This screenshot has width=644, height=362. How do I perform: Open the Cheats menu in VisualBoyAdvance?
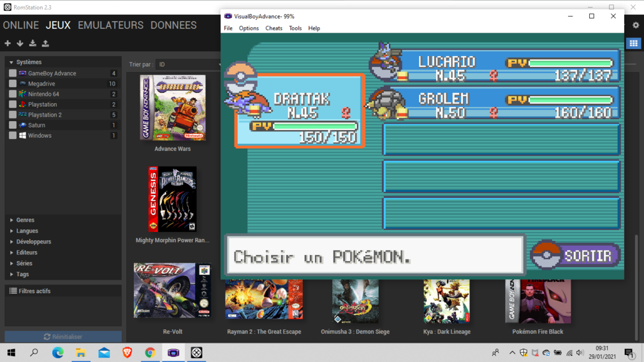274,28
